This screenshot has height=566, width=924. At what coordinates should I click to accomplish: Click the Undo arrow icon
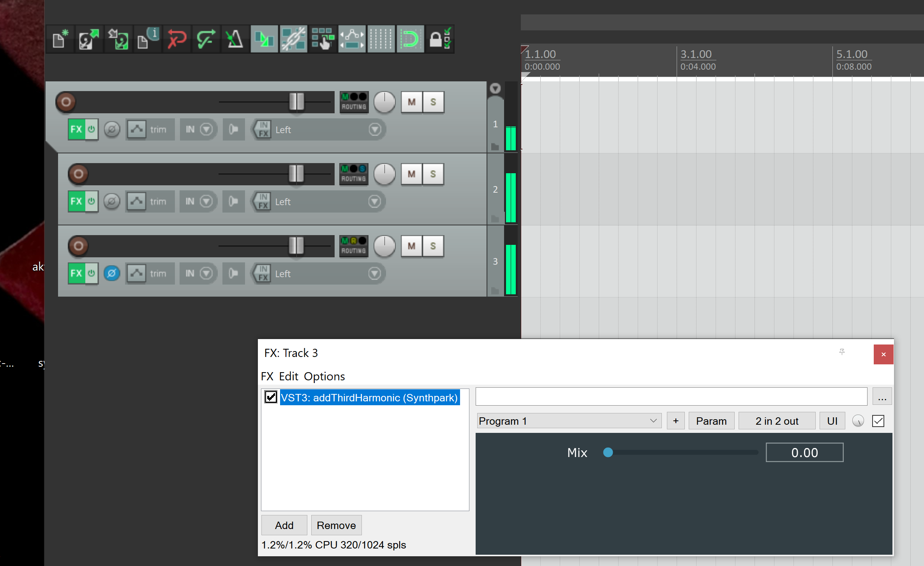pos(177,39)
